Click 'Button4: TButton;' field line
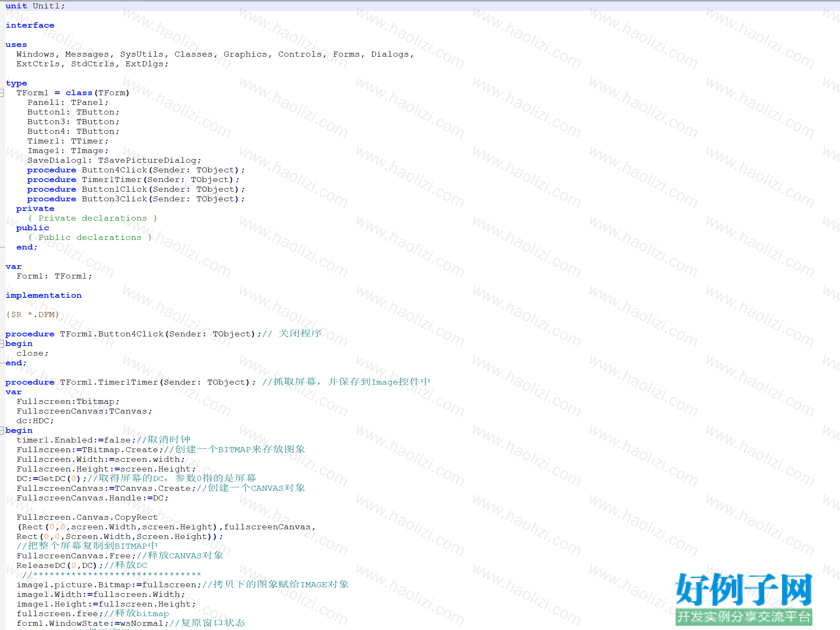 coord(73,131)
